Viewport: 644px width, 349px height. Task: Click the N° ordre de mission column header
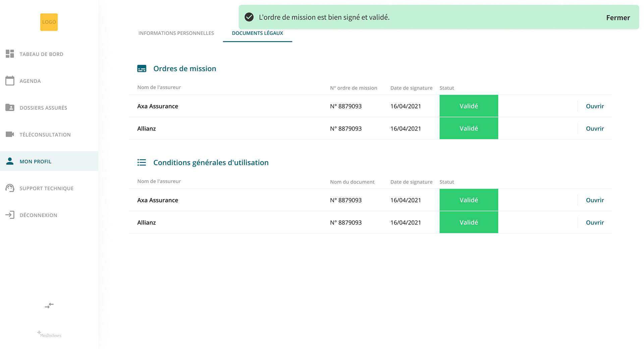tap(354, 88)
